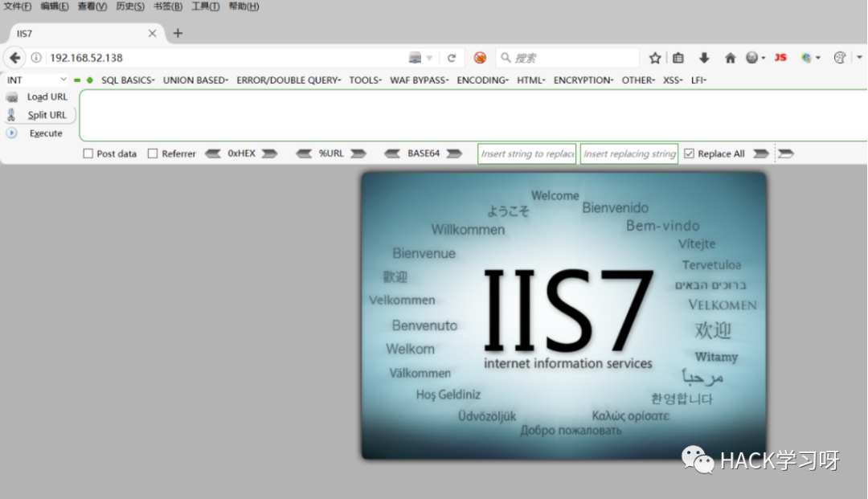Open the downloads arrow icon
Viewport: 868px width, 499px height.
704,58
